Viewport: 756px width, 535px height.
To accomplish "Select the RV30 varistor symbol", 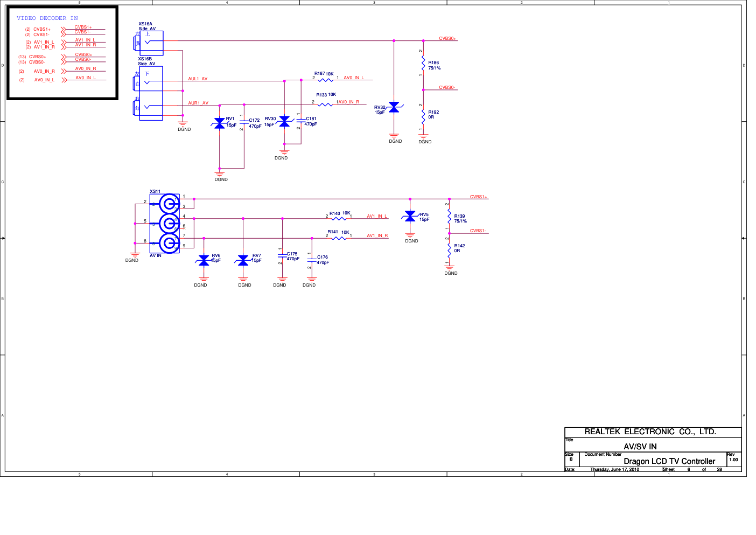I will pos(284,122).
